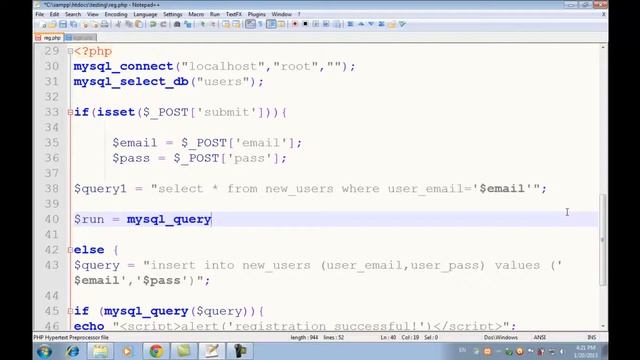
Task: Click the user defined language icon
Action: click(281, 24)
